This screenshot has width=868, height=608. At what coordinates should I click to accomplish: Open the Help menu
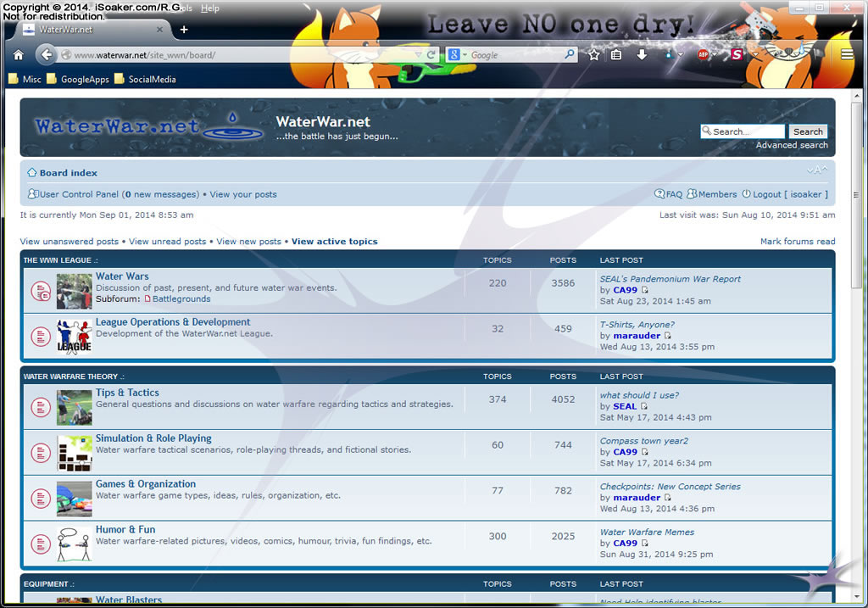tap(210, 8)
